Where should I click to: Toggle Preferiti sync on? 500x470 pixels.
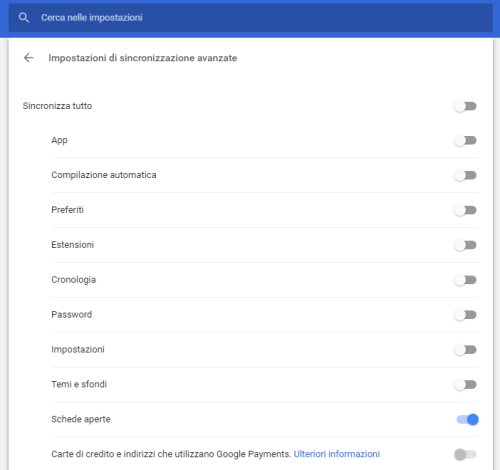(x=465, y=210)
